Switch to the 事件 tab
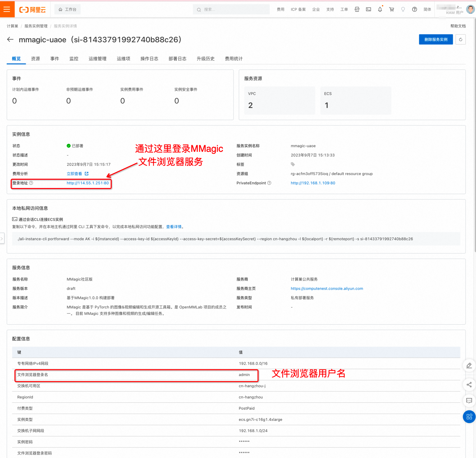This screenshot has width=476, height=458. 55,59
